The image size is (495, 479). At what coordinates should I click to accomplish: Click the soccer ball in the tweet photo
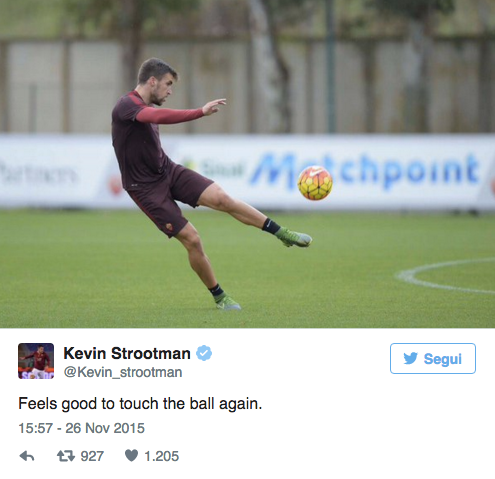click(315, 183)
